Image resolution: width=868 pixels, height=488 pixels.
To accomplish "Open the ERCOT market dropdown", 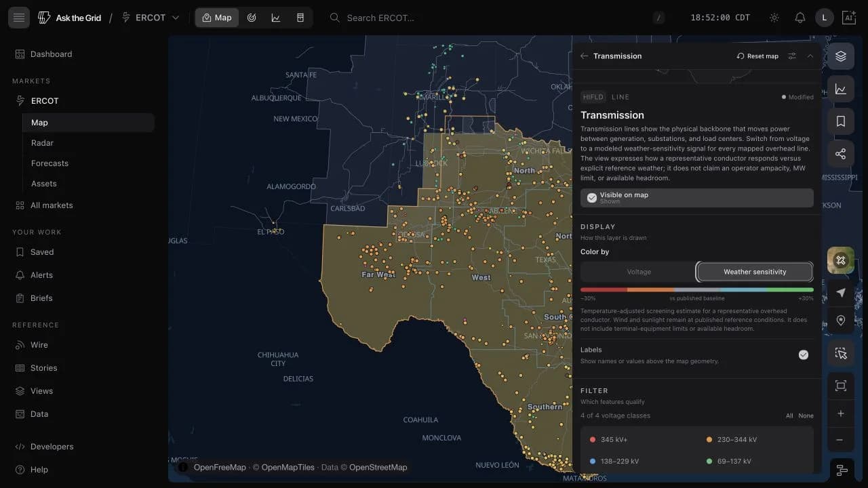I will click(151, 18).
